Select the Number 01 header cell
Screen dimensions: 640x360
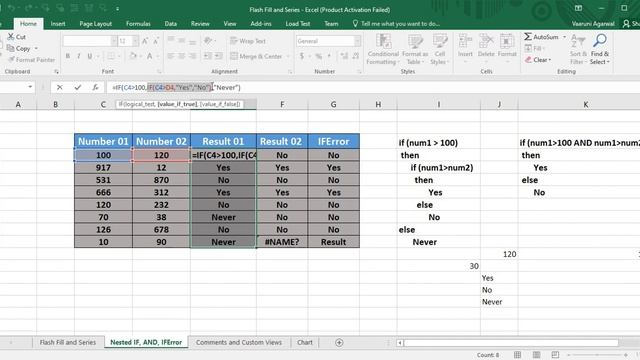click(x=103, y=141)
